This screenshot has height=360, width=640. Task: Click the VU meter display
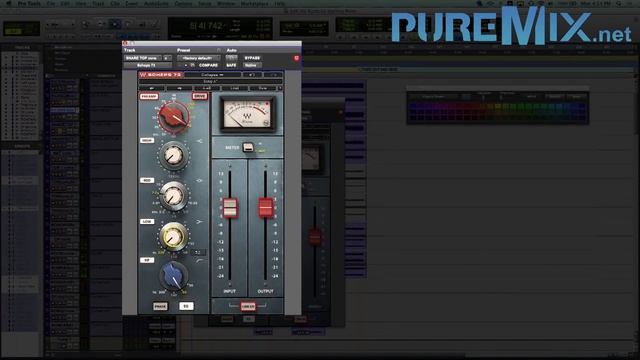click(247, 115)
